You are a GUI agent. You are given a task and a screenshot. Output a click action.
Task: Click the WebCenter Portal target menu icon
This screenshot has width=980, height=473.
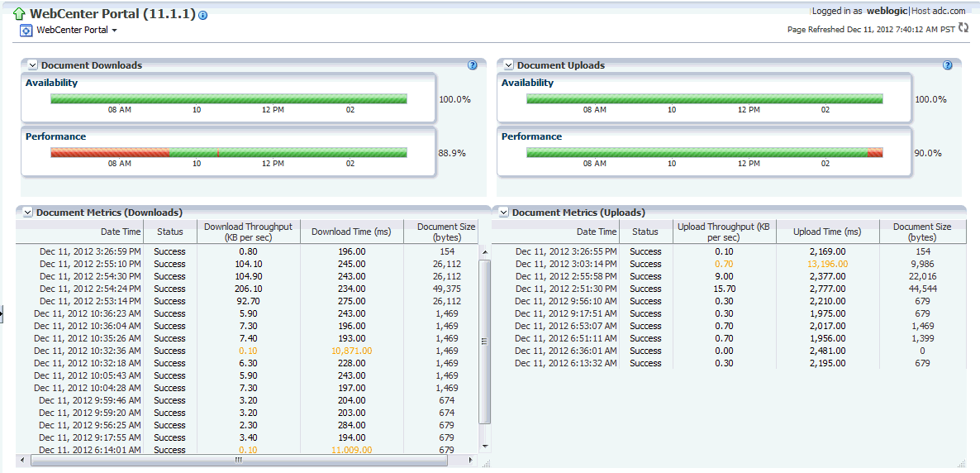click(x=26, y=30)
